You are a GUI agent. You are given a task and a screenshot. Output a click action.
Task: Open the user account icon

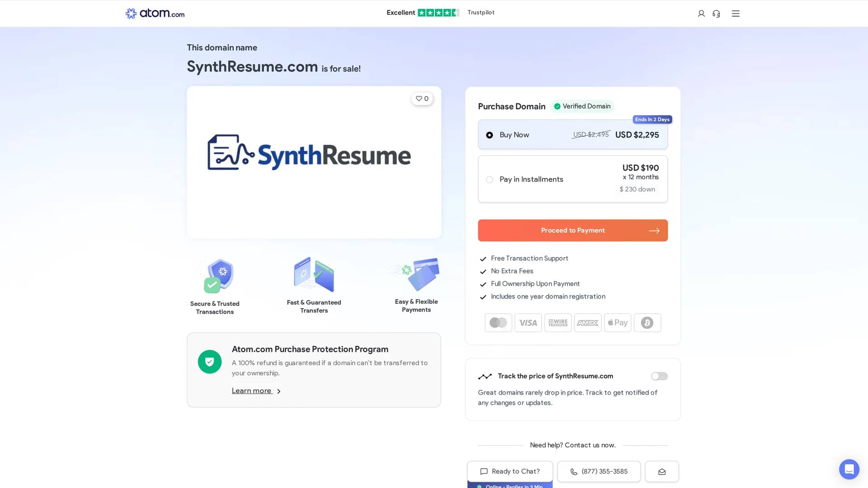point(701,14)
